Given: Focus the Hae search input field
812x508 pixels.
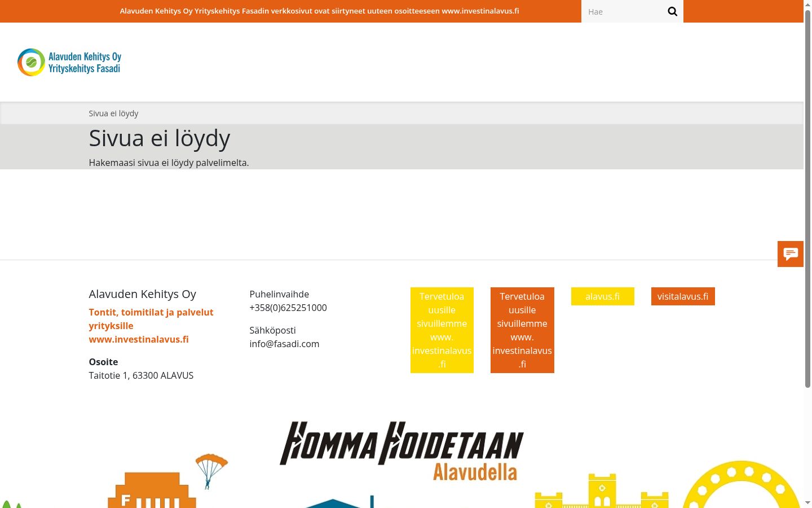Looking at the screenshot, I should coord(623,11).
